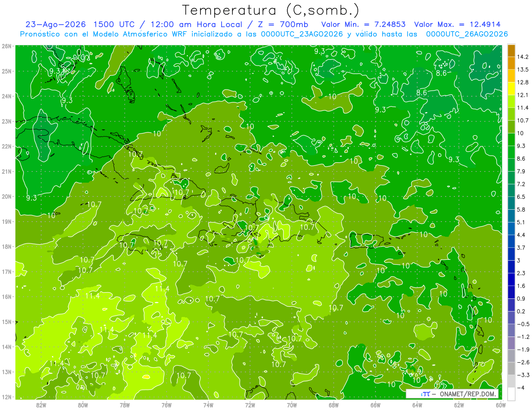Click the gold colorbar segment between 12.8 and 13.5
This screenshot has width=532, height=411.
point(511,76)
